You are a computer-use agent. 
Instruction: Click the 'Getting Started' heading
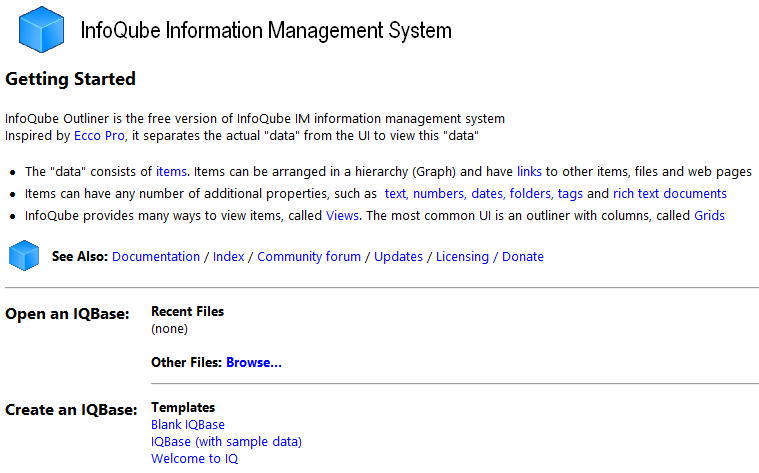(x=70, y=79)
